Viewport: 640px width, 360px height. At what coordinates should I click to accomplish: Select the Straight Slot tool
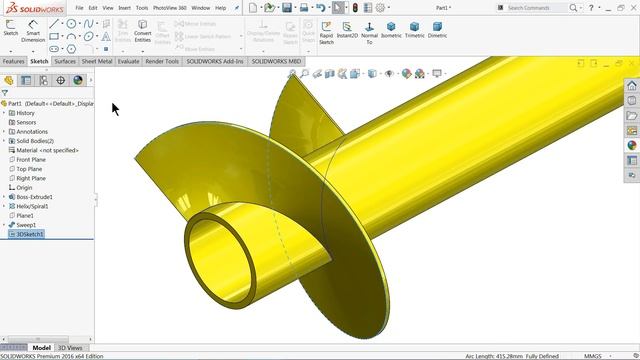[x=54, y=49]
